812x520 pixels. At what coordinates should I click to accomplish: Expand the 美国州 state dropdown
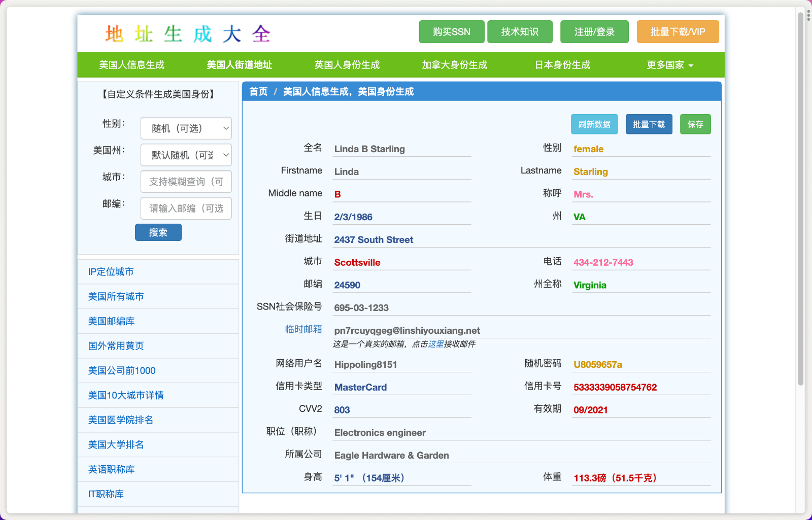pyautogui.click(x=186, y=155)
